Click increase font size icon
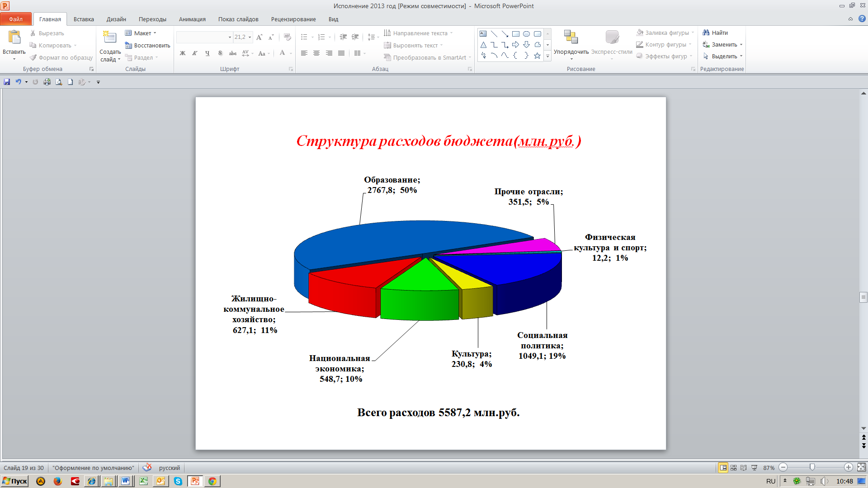Viewport: 868px width, 488px height. 259,37
